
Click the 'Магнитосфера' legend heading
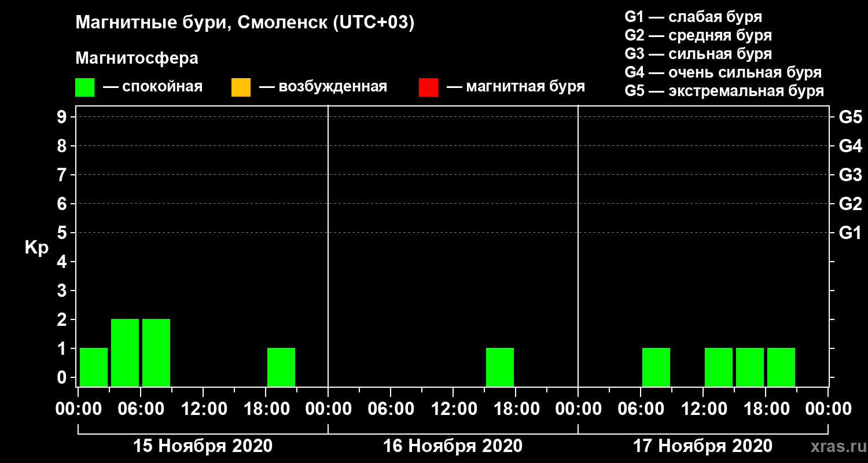[x=137, y=58]
